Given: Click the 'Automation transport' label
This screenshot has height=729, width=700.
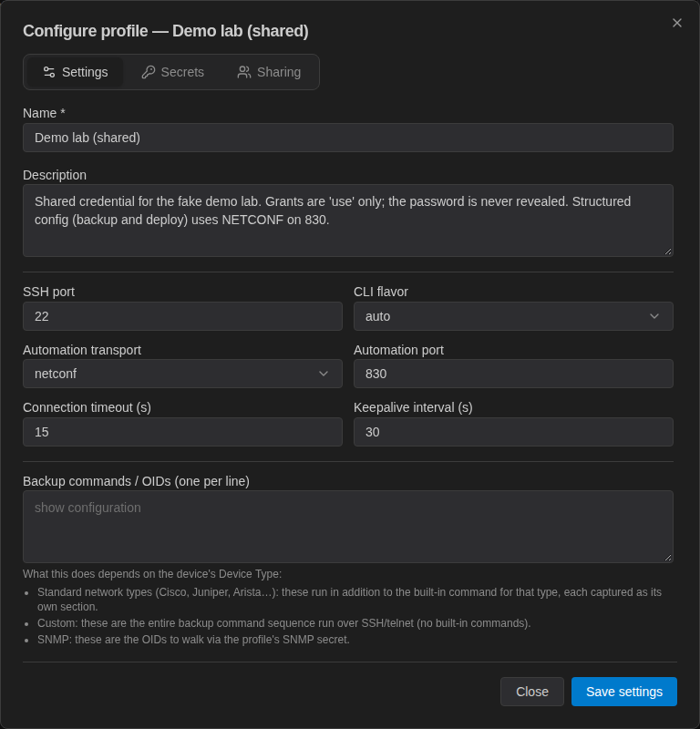Looking at the screenshot, I should (x=82, y=350).
